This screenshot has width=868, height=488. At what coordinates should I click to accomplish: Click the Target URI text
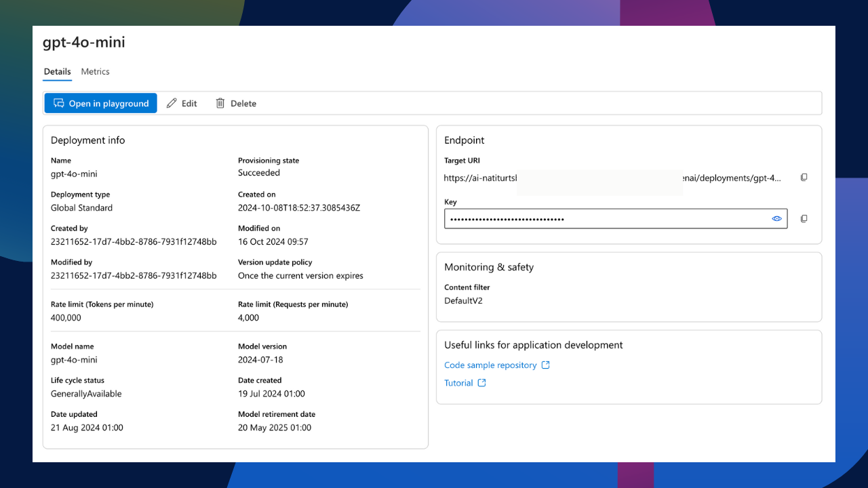pyautogui.click(x=612, y=178)
